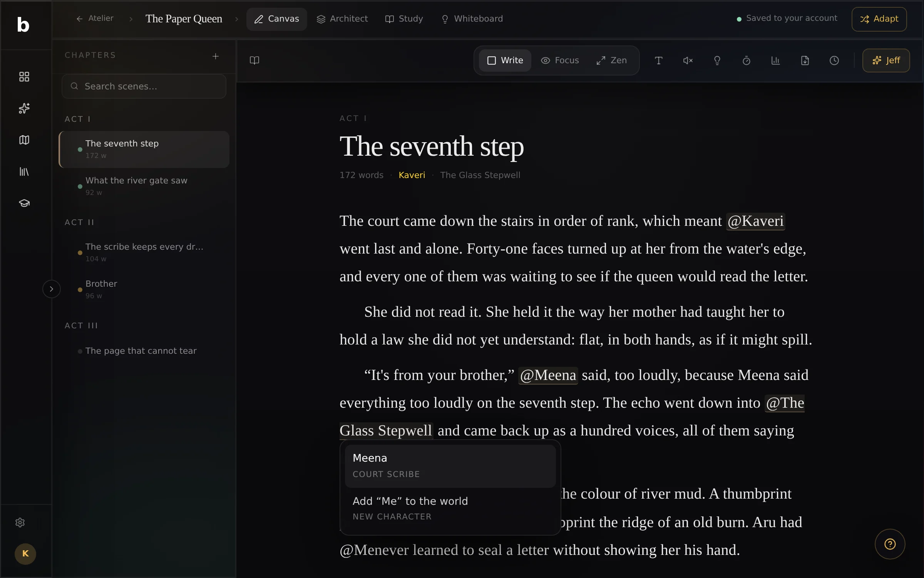Screen dimensions: 924x578
Task: Open the sparkles AI icon in sidebar
Action: pos(24,108)
